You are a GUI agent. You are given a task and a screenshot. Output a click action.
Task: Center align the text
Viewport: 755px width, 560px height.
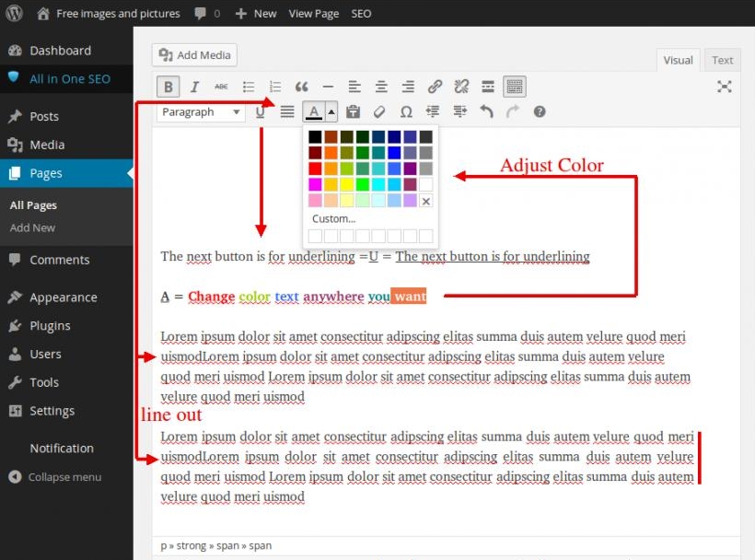tap(380, 87)
